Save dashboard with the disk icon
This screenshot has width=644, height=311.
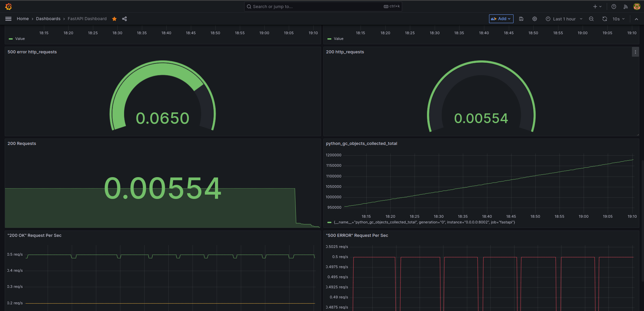(x=521, y=19)
